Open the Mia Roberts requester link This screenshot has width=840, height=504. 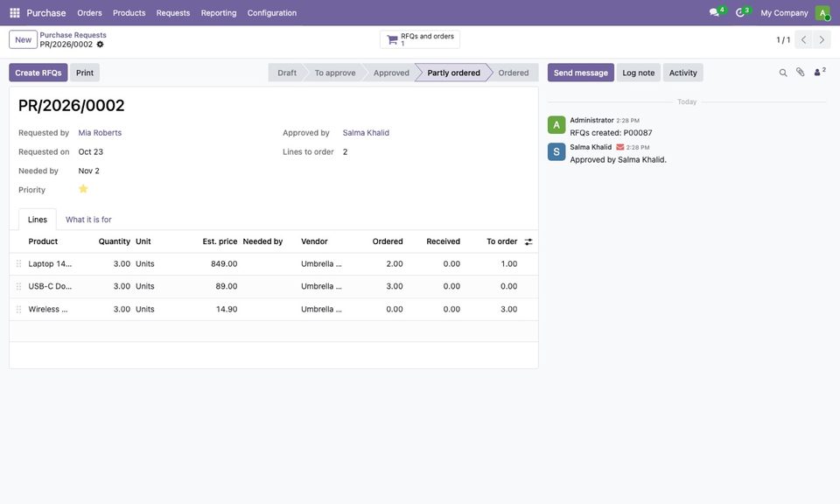[x=100, y=133]
